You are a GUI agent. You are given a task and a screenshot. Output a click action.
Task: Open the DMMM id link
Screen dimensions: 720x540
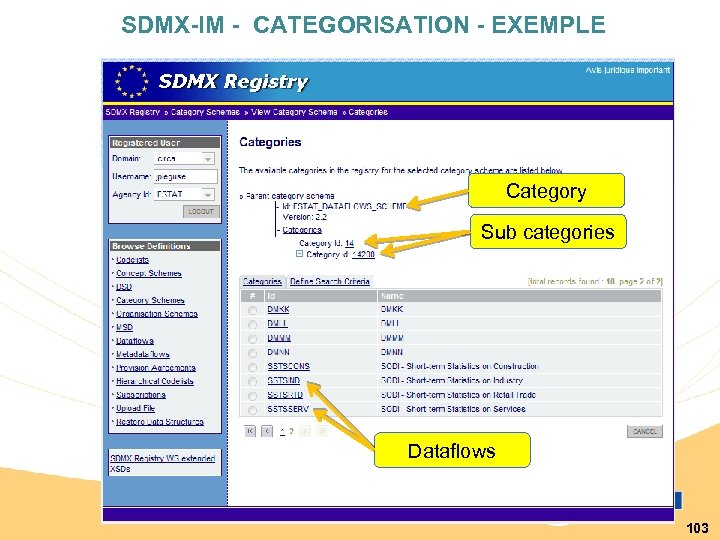pyautogui.click(x=279, y=338)
